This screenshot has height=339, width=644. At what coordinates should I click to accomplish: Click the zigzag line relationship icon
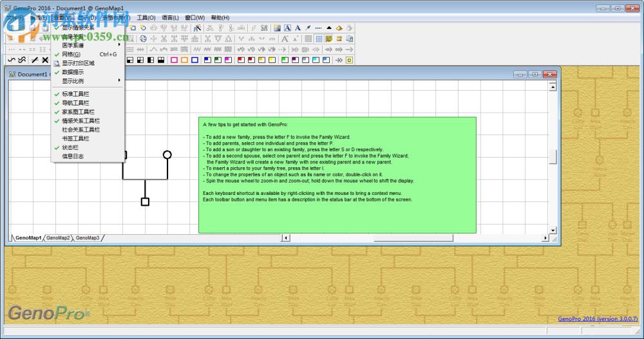[197, 50]
